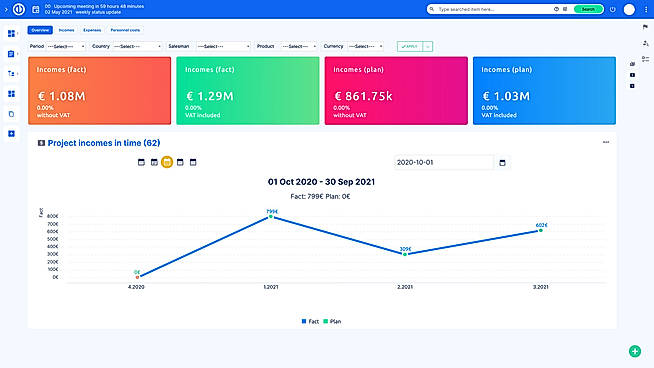654x368 pixels.
Task: Click the date field showing 2020-10-01
Action: coord(444,162)
